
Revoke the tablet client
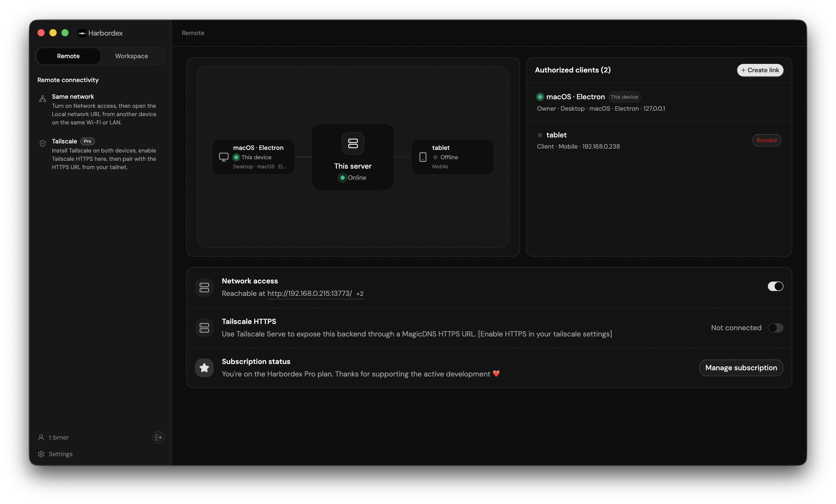[x=766, y=140]
